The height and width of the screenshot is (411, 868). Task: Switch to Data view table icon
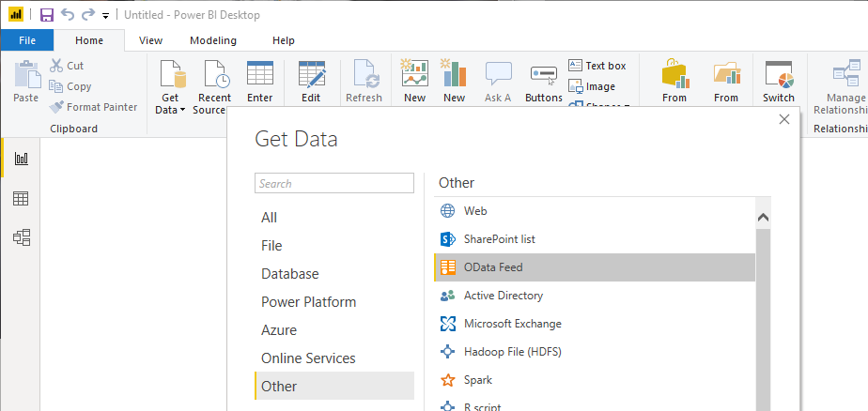[21, 198]
